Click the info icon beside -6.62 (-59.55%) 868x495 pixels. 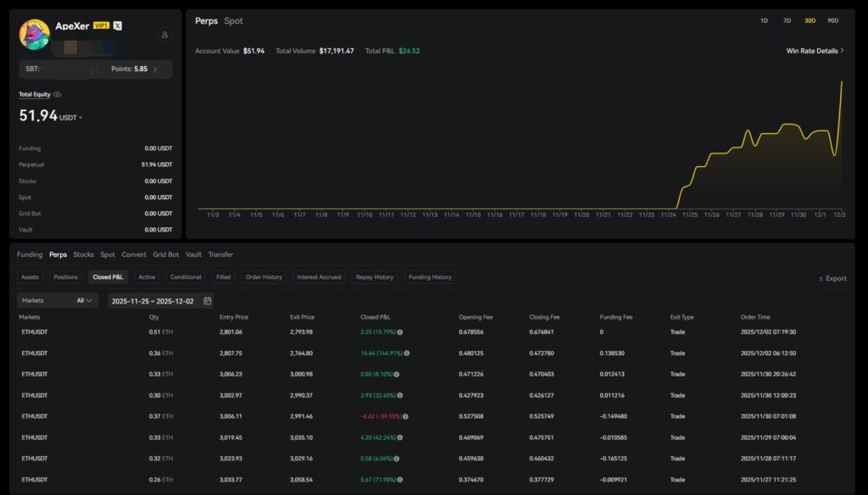tap(405, 417)
